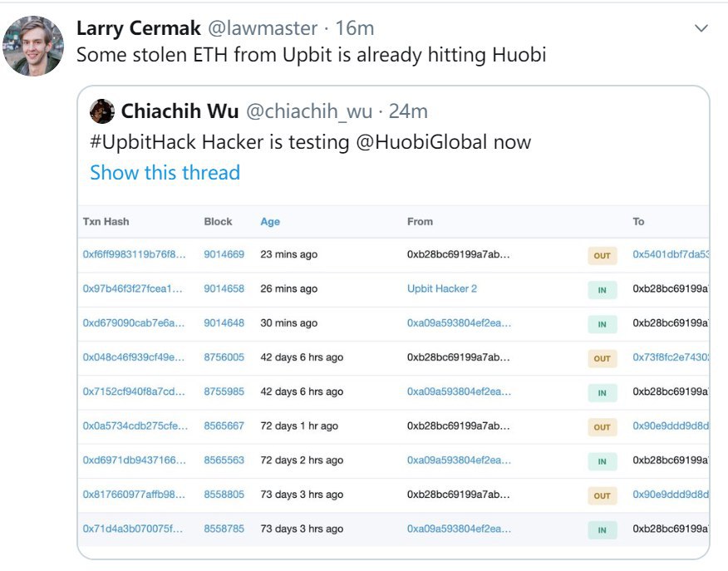The width and height of the screenshot is (728, 571).
Task: Open block number 9014669
Action: (224, 254)
